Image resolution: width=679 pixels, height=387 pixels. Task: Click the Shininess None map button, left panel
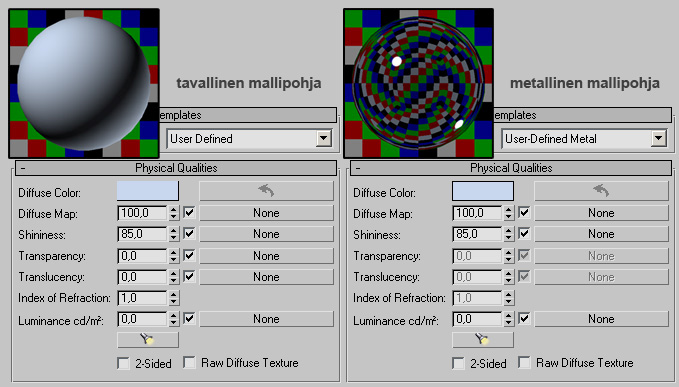(266, 234)
